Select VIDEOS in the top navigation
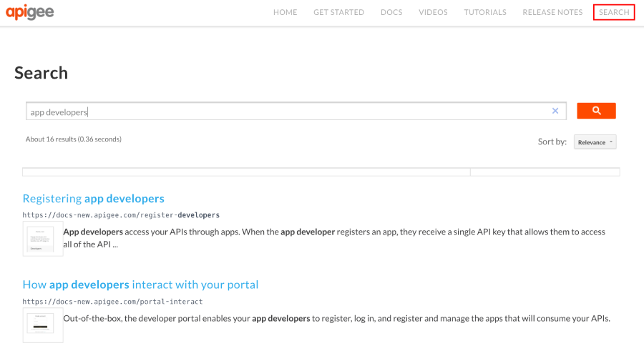The height and width of the screenshot is (351, 644). [x=433, y=12]
